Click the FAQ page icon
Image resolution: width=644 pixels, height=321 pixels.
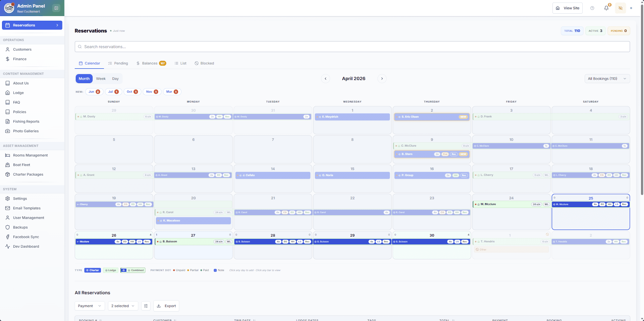click(7, 102)
